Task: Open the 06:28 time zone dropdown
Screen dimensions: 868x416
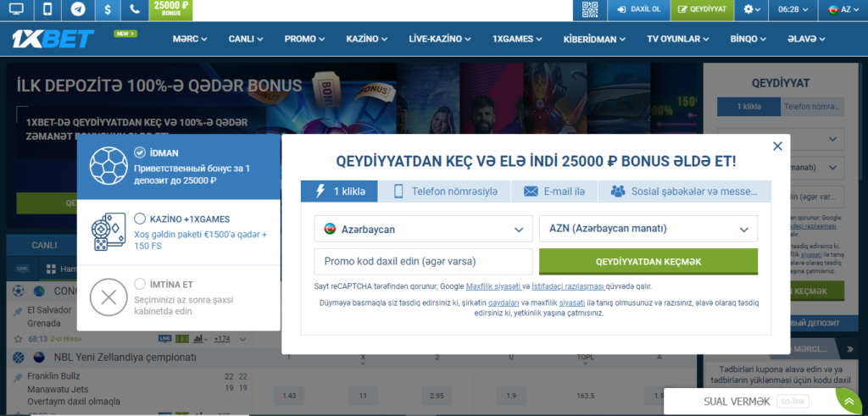Action: [793, 9]
